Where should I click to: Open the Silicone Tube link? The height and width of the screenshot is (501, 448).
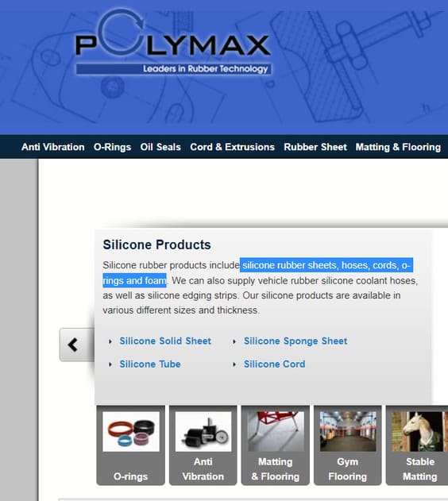click(x=150, y=364)
